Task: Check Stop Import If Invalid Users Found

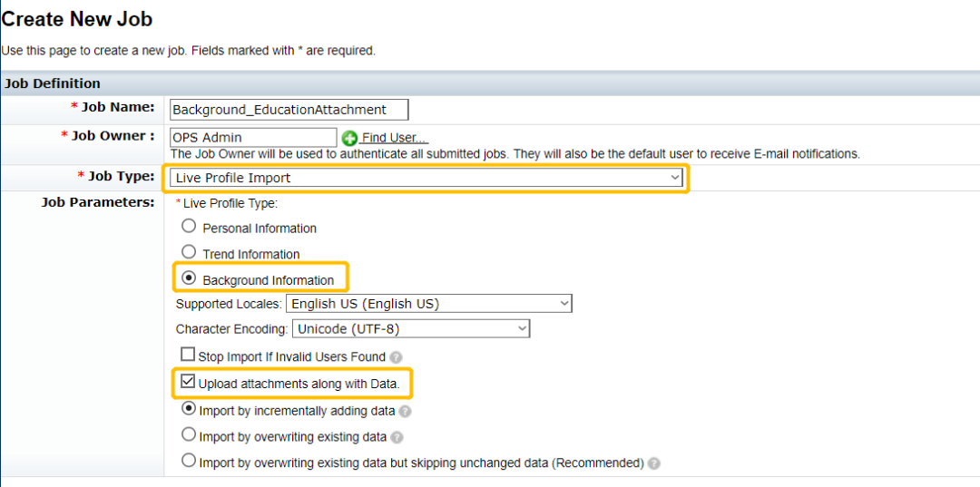Action: click(188, 356)
